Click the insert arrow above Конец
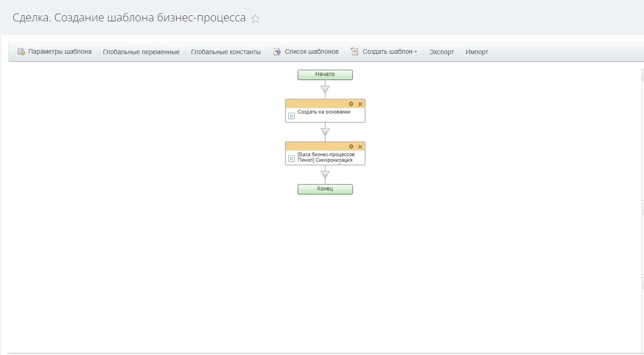 point(325,175)
